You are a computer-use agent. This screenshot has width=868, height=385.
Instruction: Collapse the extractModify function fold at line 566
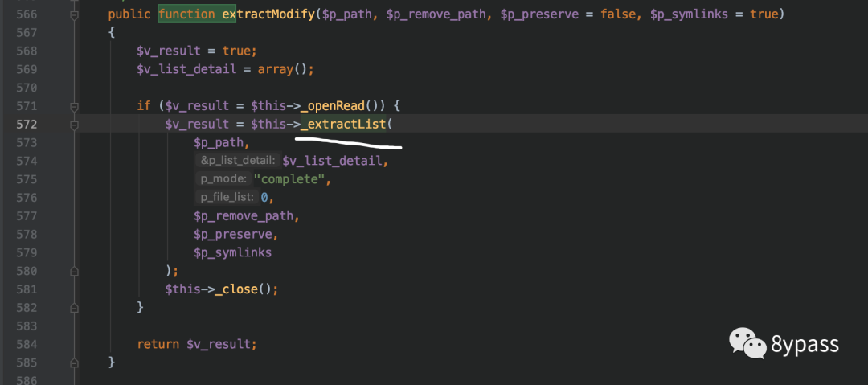(x=74, y=16)
